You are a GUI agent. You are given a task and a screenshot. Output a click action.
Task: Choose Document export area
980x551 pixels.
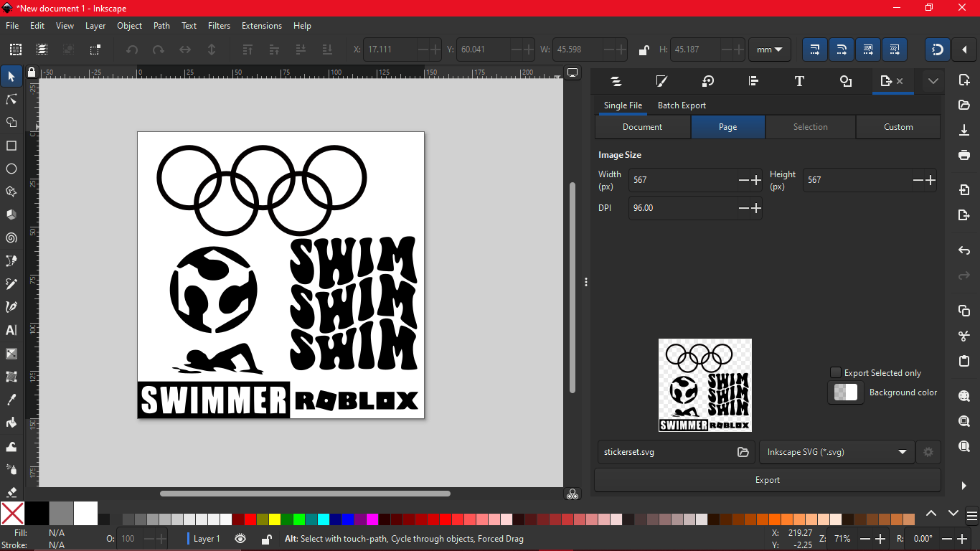pyautogui.click(x=642, y=127)
